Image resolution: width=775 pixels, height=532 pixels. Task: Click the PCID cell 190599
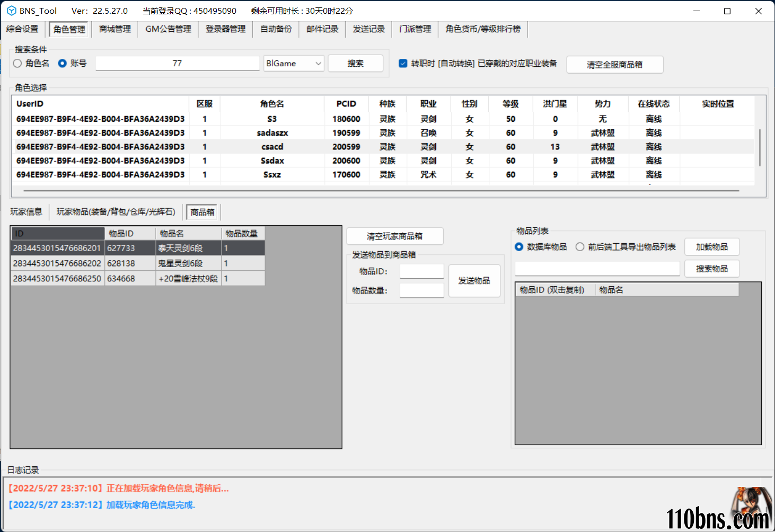coord(346,133)
